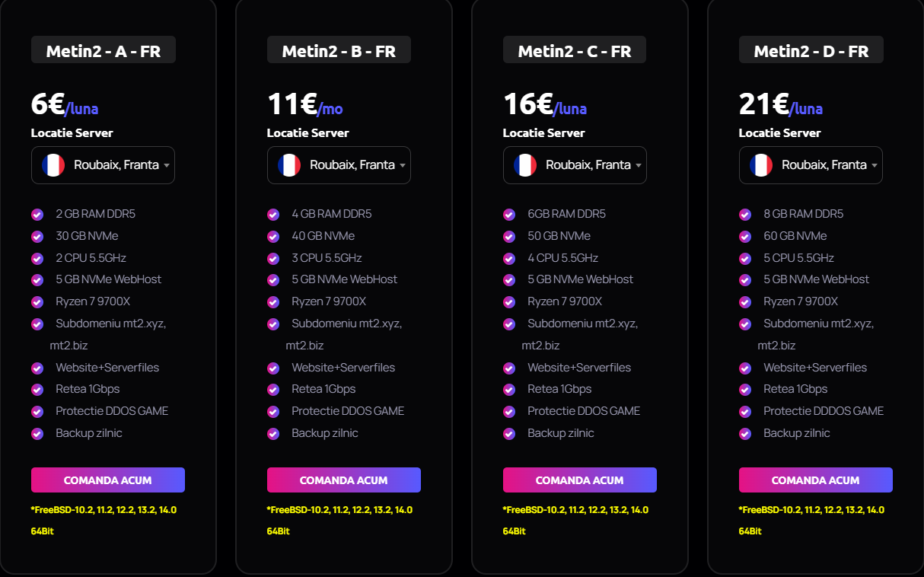The height and width of the screenshot is (577, 924).
Task: Expand the Roubaix, Franta dropdown in plan B
Action: [339, 165]
